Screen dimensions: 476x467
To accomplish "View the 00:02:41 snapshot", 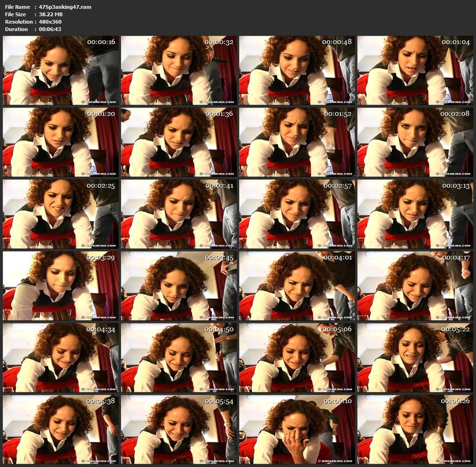I will (x=179, y=214).
